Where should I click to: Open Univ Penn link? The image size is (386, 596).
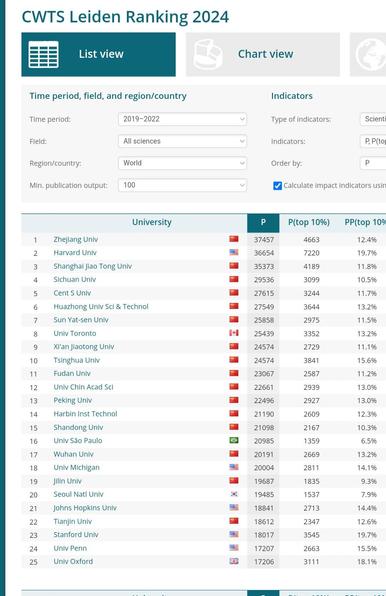click(x=70, y=548)
